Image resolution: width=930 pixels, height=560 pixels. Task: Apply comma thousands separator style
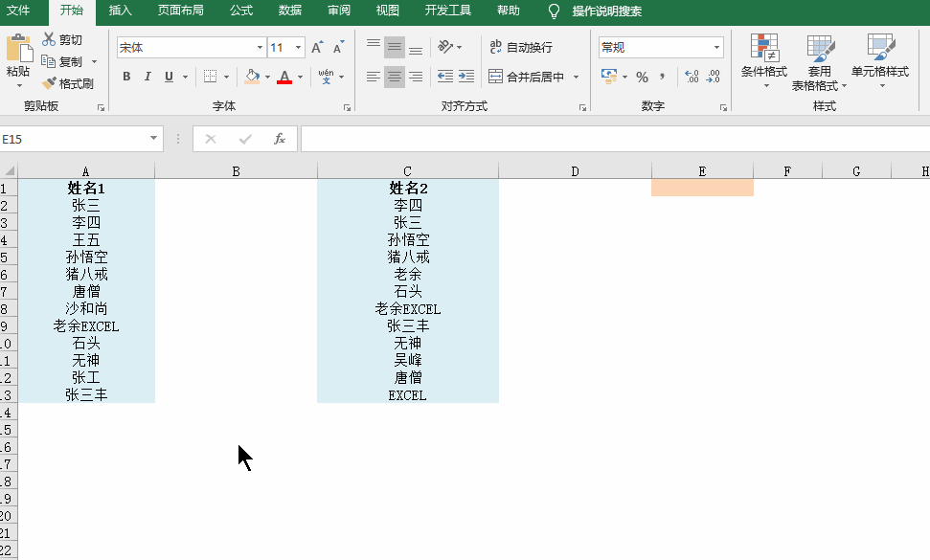tap(662, 77)
